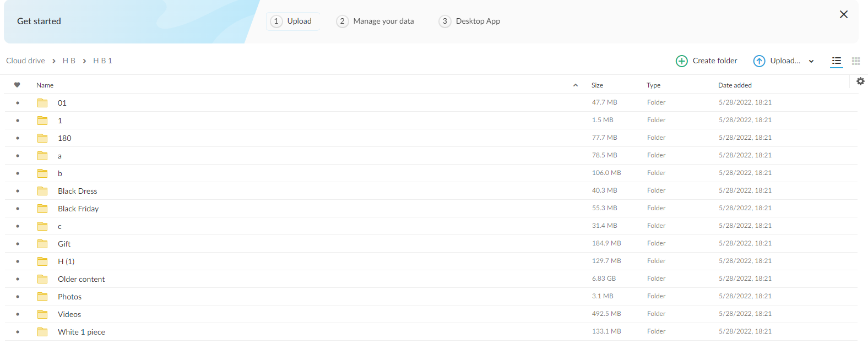Toggle Name column sort arrow
The height and width of the screenshot is (344, 868).
click(576, 85)
